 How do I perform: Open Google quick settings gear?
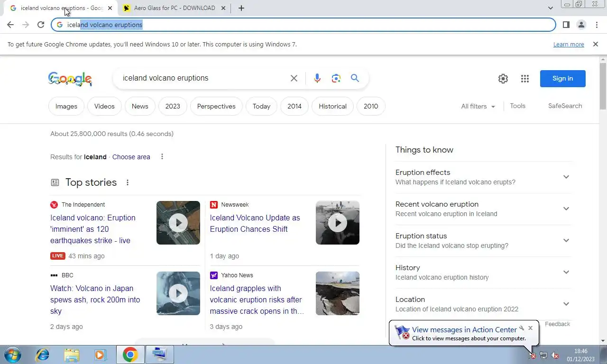click(503, 79)
